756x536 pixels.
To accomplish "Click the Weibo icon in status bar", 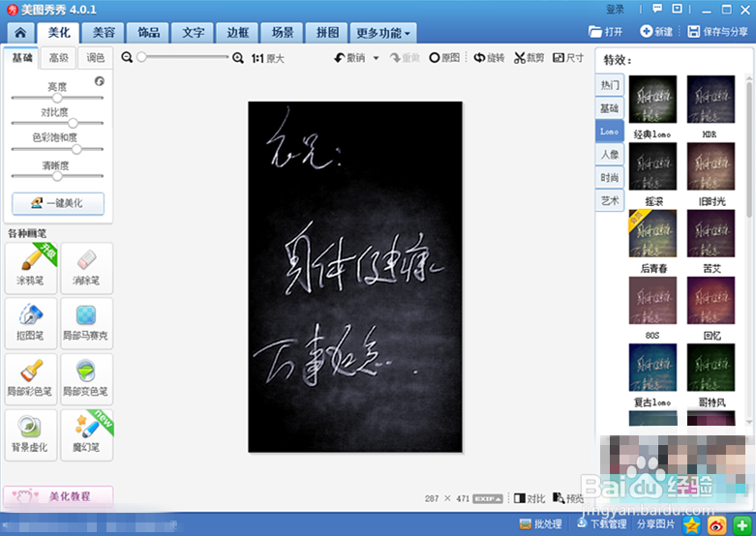I will coord(717,525).
